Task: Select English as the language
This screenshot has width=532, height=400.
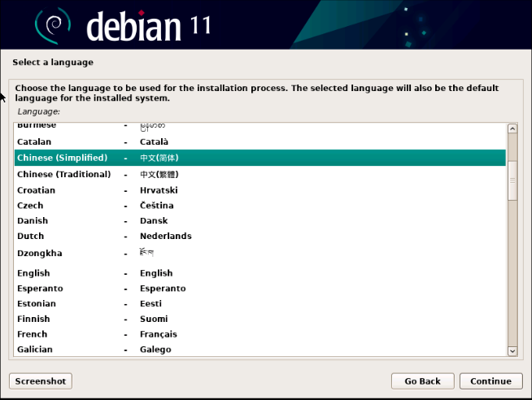Action: 259,273
